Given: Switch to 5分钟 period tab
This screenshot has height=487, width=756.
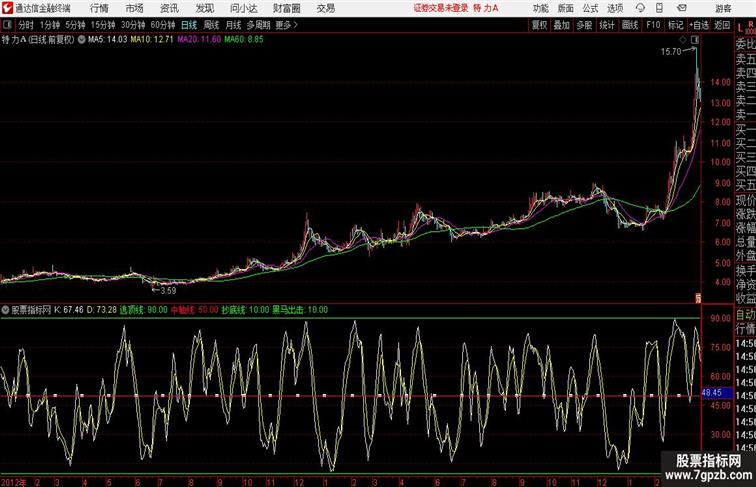Looking at the screenshot, I should click(75, 25).
